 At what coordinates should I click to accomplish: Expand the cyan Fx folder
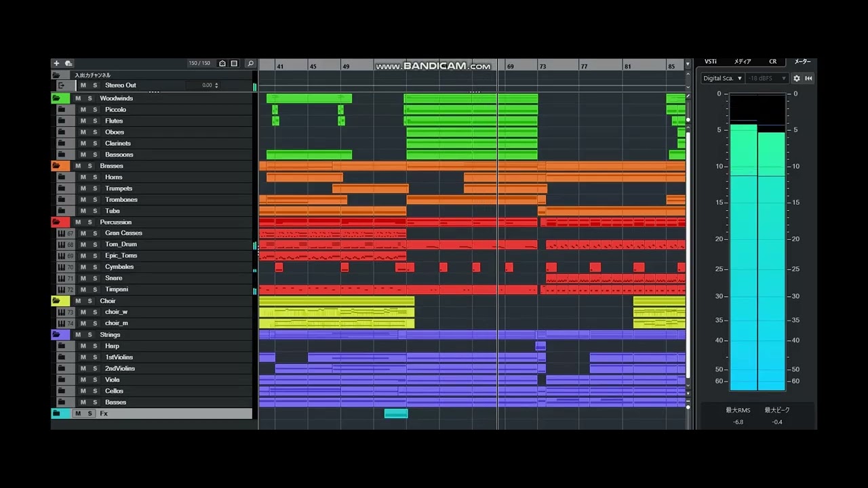[x=56, y=413]
